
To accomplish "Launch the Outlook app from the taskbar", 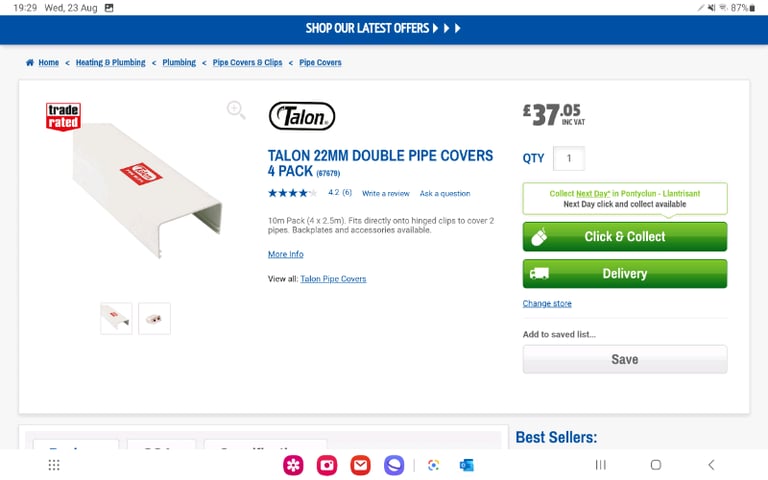I will (466, 465).
